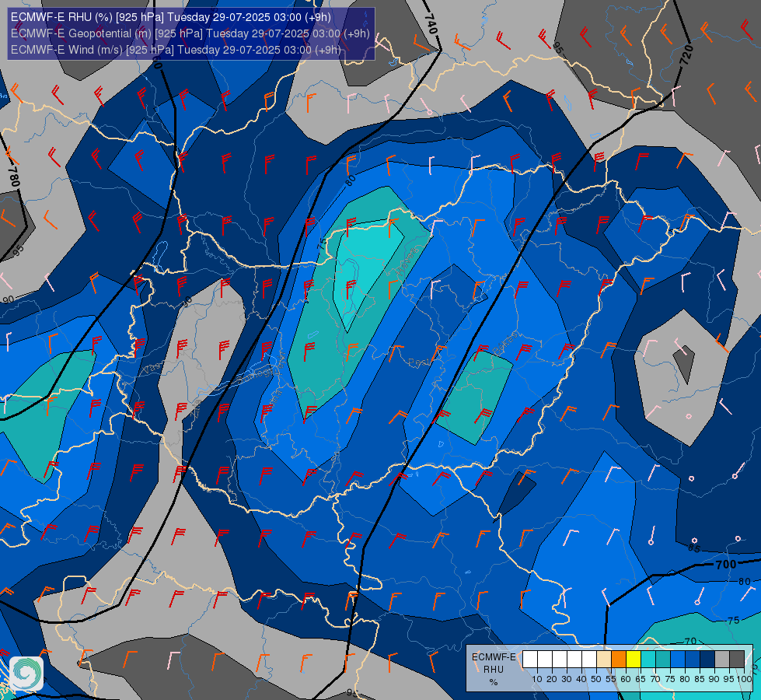Viewport: 761px width, 700px height.
Task: Click the legend scale value 10
Action: (537, 679)
